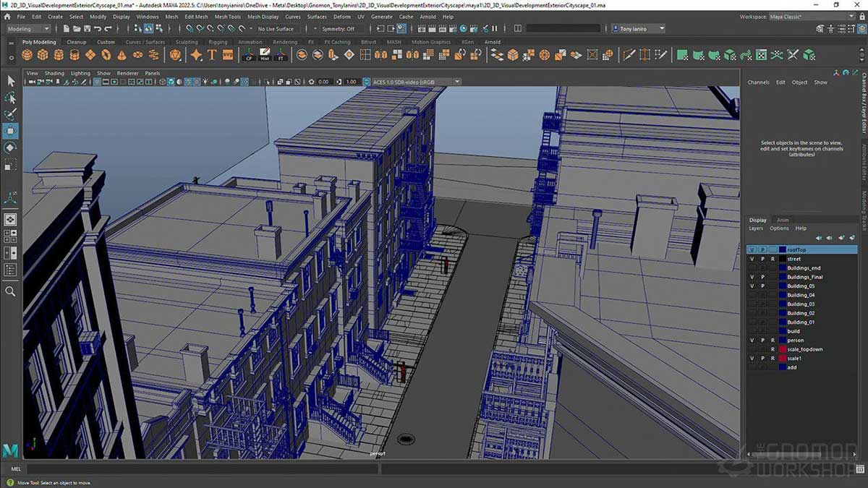868x488 pixels.
Task: Click the render view icon in the status line
Action: coord(421,29)
